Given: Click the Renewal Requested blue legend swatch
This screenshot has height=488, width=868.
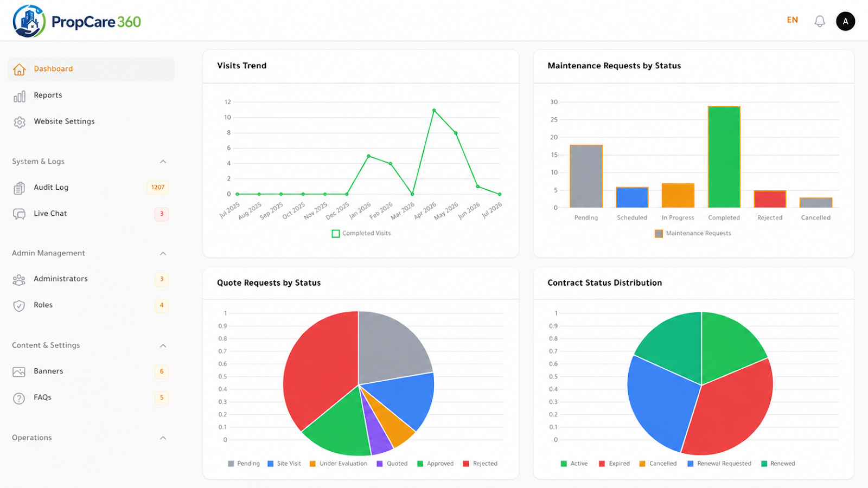Looking at the screenshot, I should pyautogui.click(x=691, y=464).
